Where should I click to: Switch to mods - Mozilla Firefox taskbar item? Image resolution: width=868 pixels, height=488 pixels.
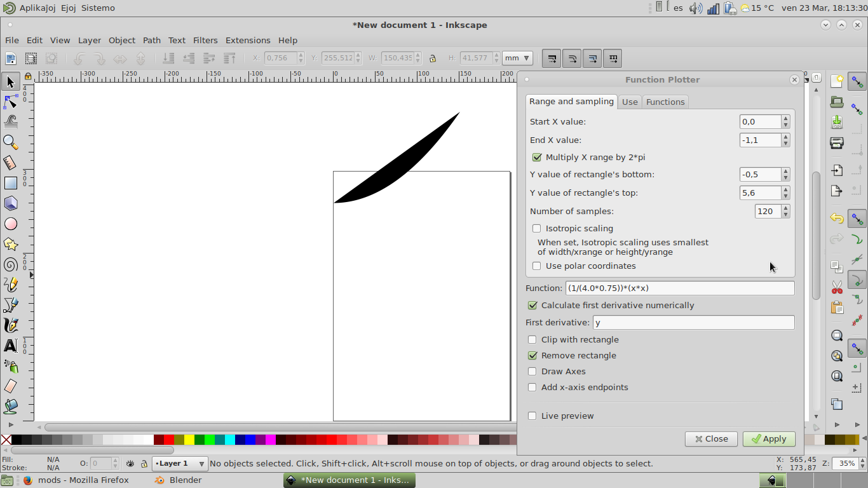[76, 480]
